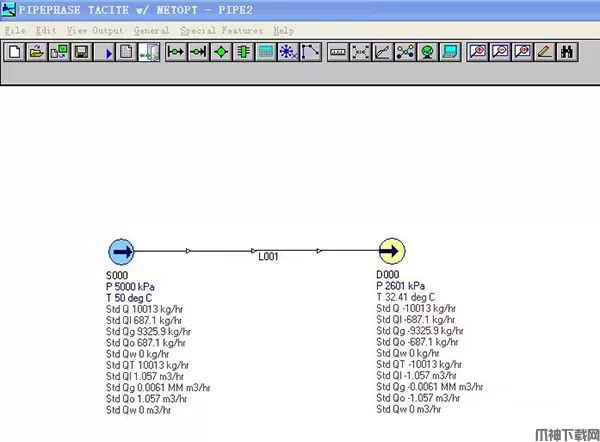
Task: Click the L001 link label
Action: pos(268,257)
